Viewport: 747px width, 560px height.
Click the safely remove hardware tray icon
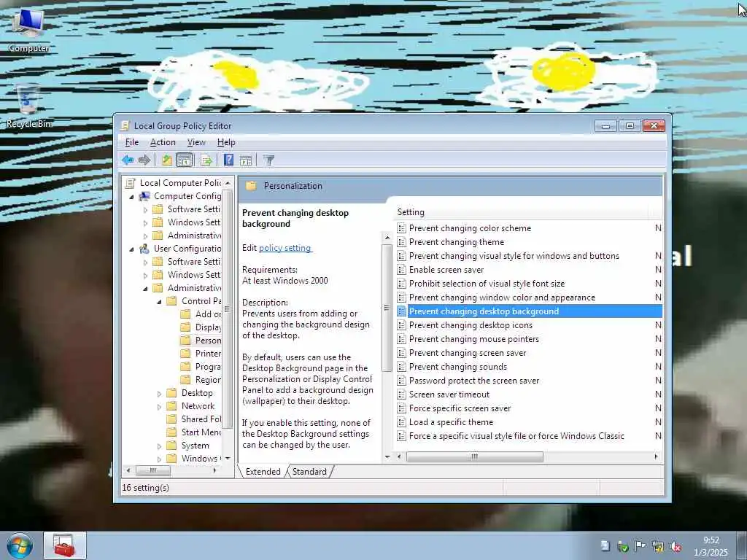[623, 546]
